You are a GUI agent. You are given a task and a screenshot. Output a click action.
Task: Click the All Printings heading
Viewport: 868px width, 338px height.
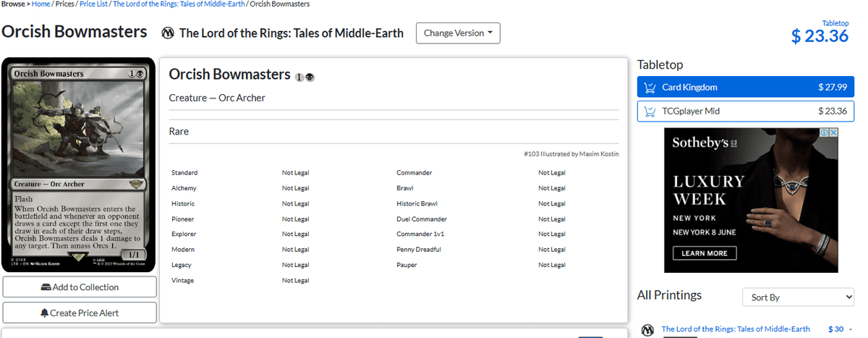(x=669, y=295)
